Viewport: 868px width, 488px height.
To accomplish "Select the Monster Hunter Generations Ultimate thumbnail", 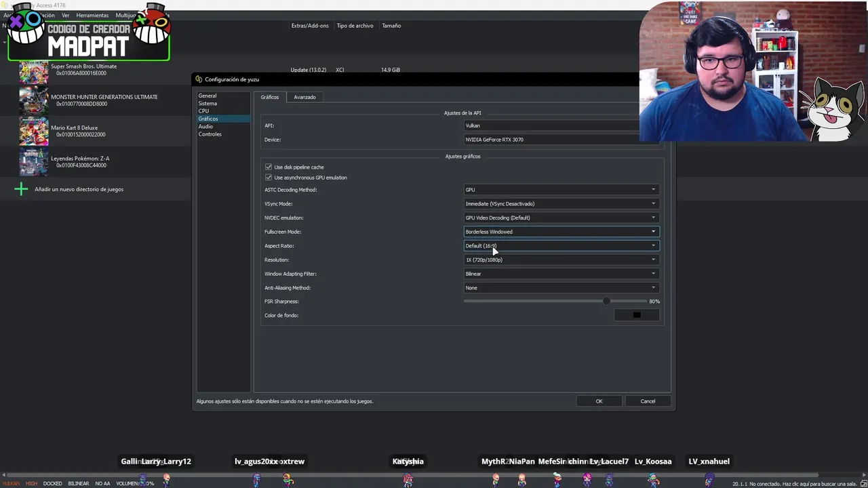I will 34,101.
